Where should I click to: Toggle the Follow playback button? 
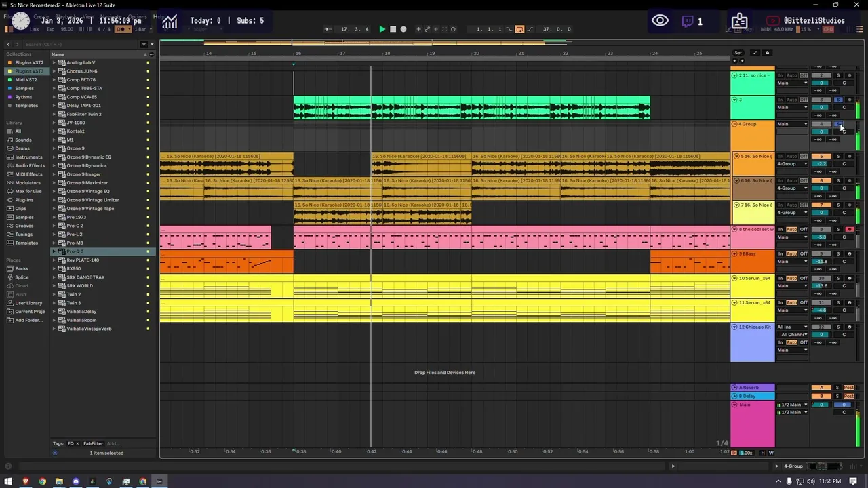[328, 29]
